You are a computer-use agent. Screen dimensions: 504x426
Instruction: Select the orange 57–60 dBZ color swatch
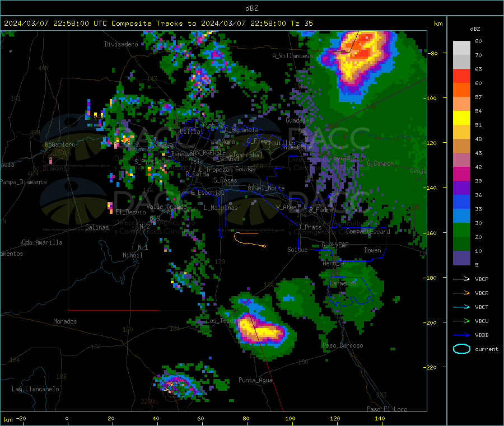[461, 90]
